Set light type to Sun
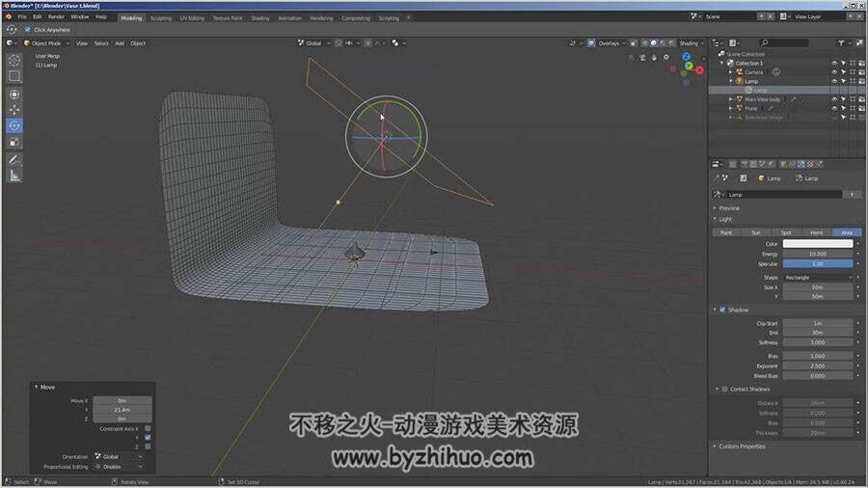Image resolution: width=868 pixels, height=488 pixels. [756, 232]
